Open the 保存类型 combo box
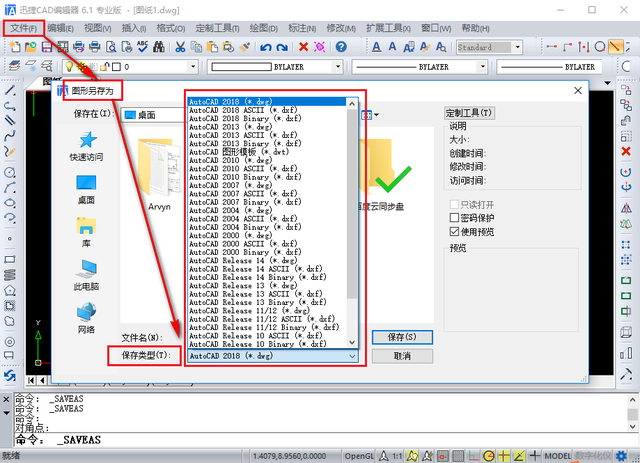This screenshot has width=640, height=463. 273,356
